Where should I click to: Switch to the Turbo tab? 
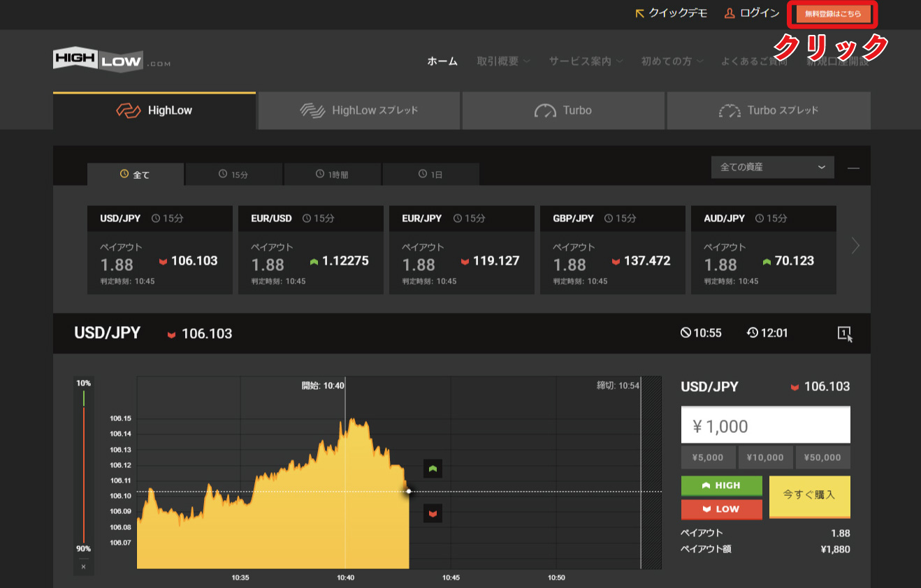pos(563,110)
